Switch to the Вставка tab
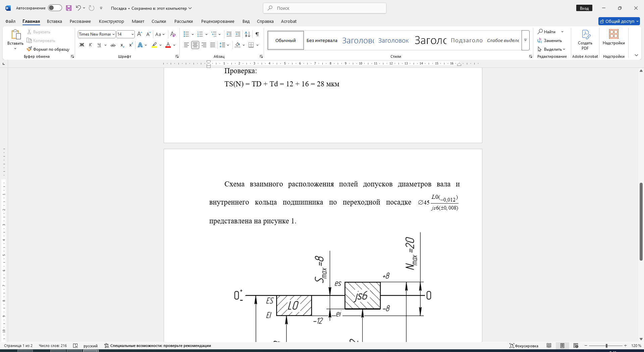 pyautogui.click(x=54, y=21)
